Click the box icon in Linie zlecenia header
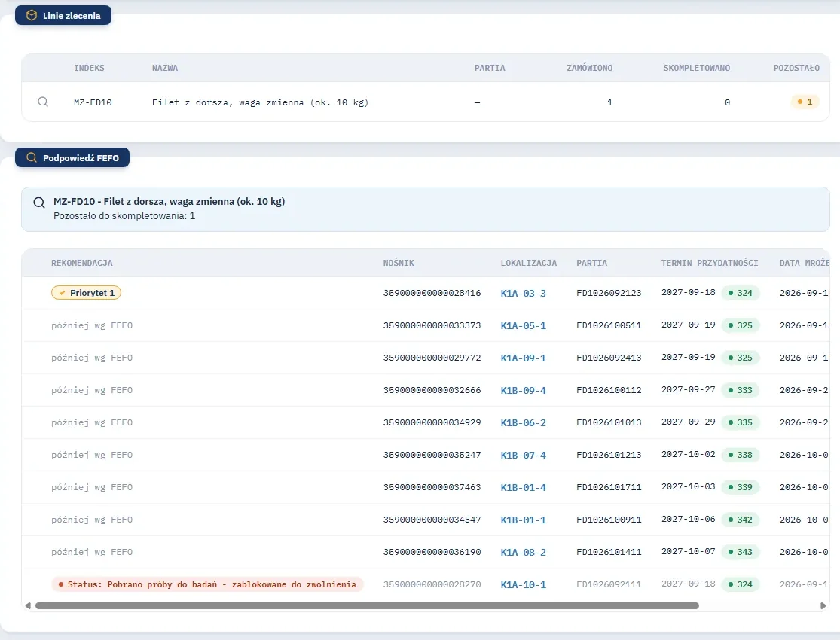 pyautogui.click(x=32, y=15)
